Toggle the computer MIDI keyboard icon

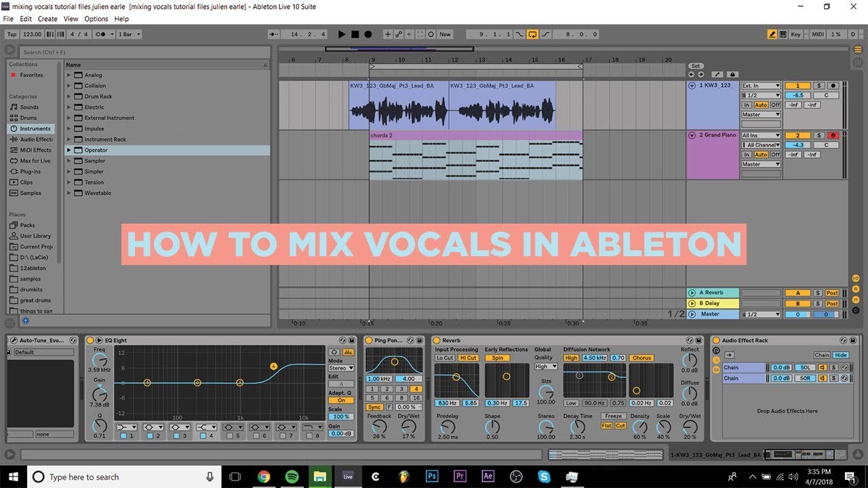[x=783, y=34]
